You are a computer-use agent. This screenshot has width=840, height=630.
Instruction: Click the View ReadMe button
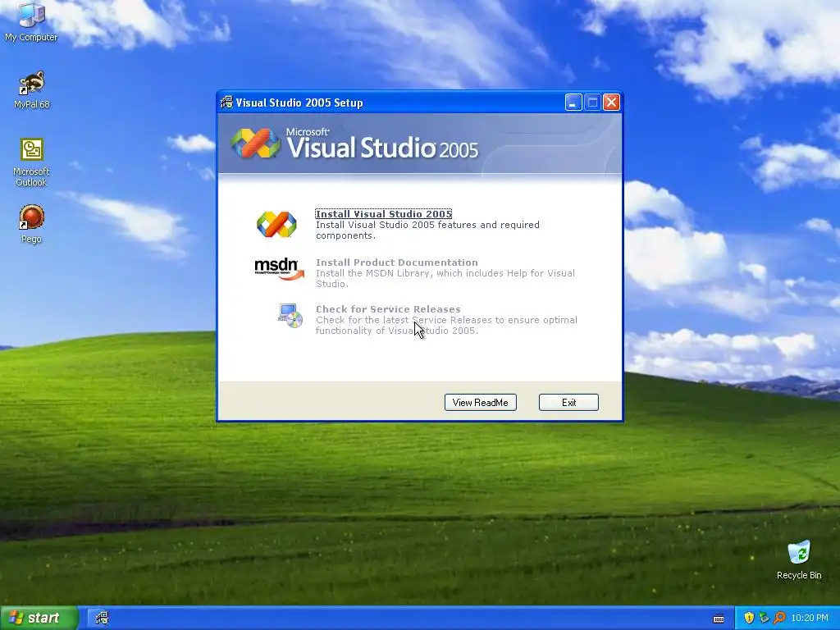point(481,402)
